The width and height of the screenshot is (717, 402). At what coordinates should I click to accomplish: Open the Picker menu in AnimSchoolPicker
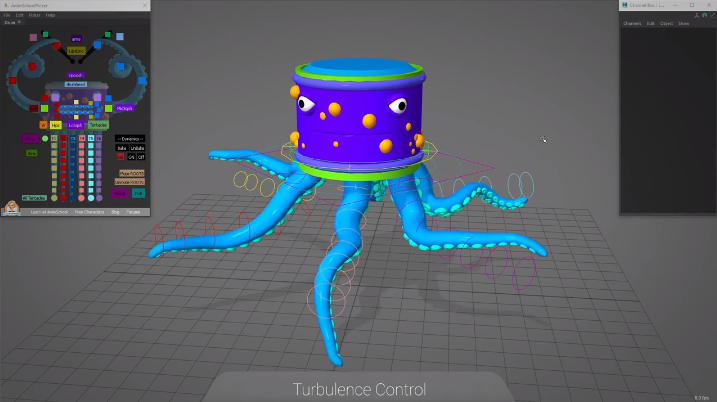coord(33,15)
